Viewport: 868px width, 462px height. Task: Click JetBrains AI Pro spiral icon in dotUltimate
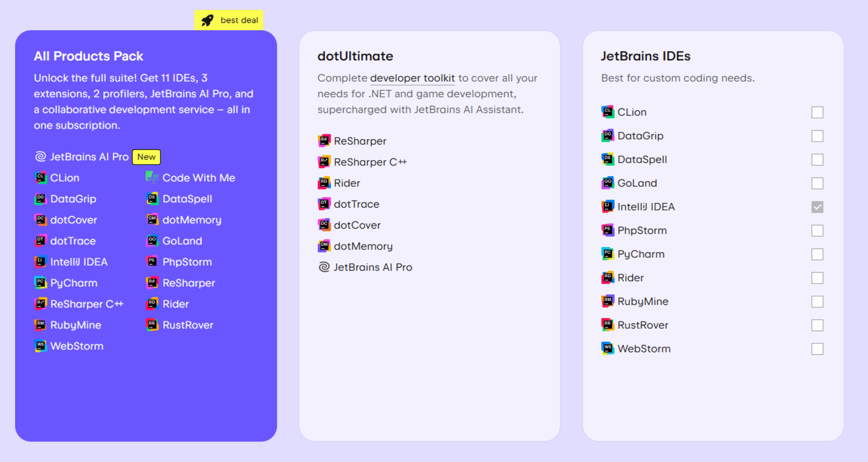324,267
